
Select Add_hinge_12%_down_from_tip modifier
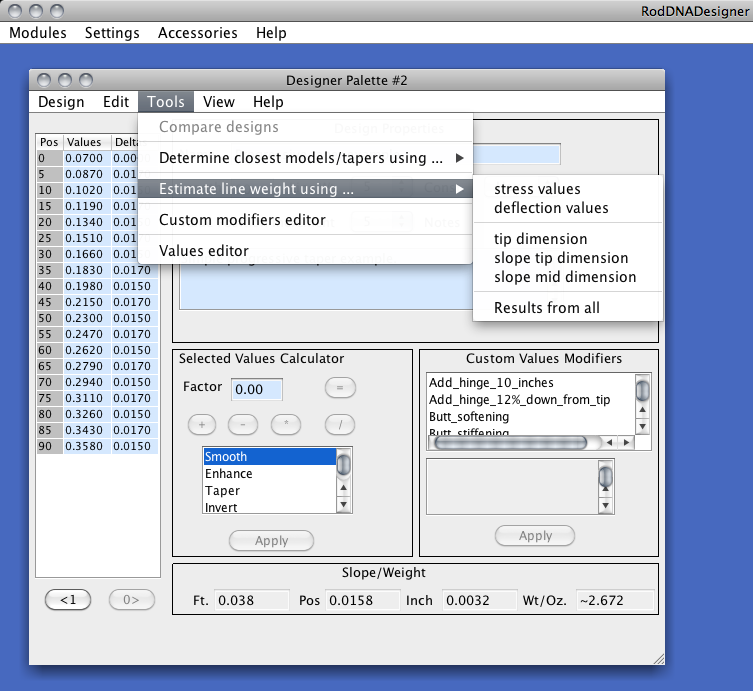click(519, 400)
